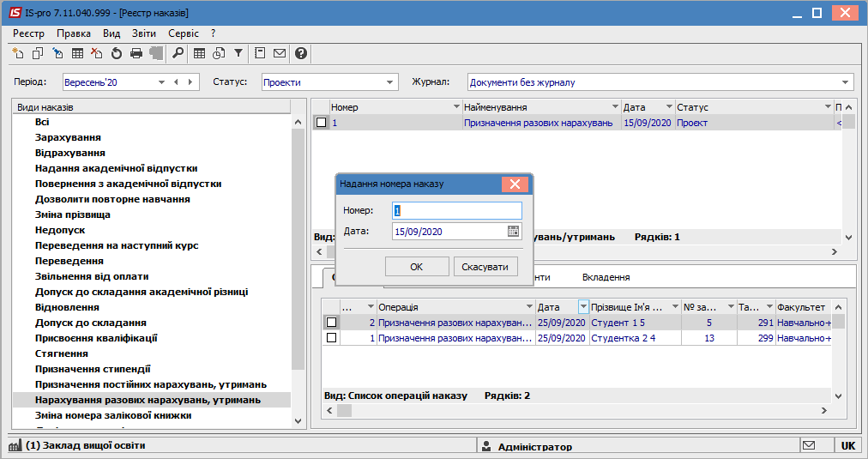Open the Вид menu
868x459 pixels.
[112, 33]
